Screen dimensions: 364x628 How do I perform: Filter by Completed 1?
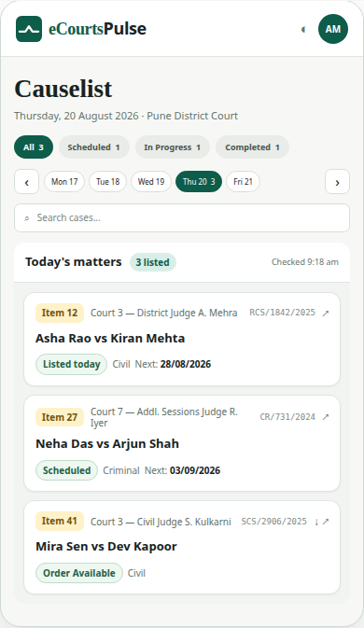pos(252,147)
